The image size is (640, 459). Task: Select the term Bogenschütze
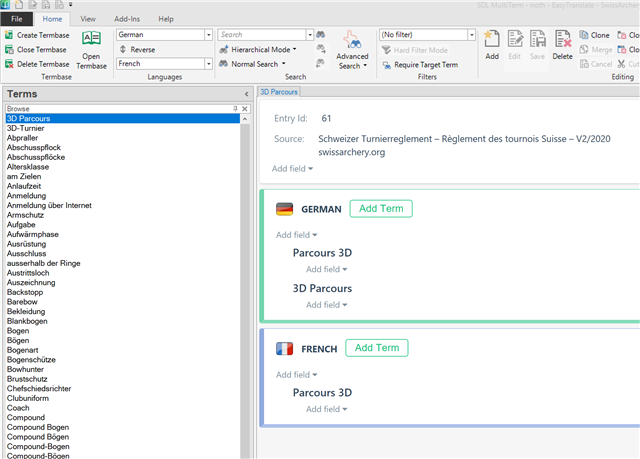(31, 360)
